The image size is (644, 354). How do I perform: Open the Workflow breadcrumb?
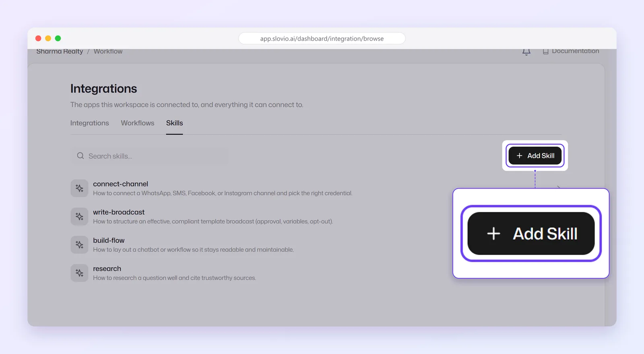point(108,52)
